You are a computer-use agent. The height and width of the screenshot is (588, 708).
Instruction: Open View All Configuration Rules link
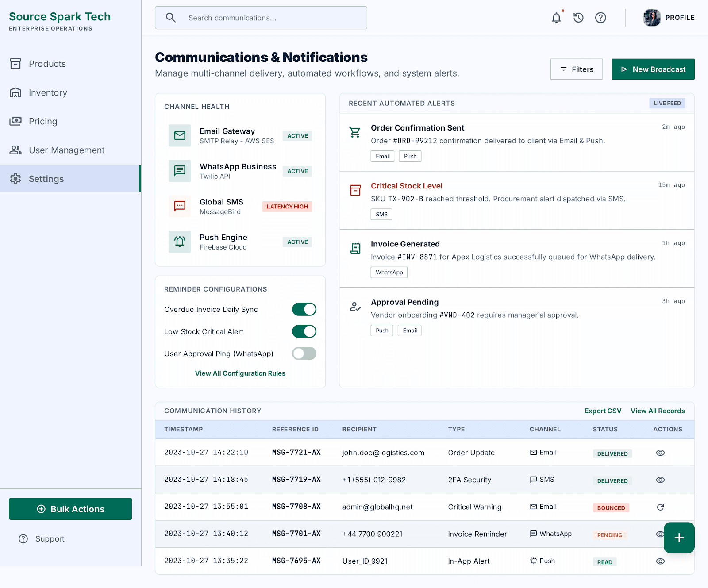(x=240, y=373)
